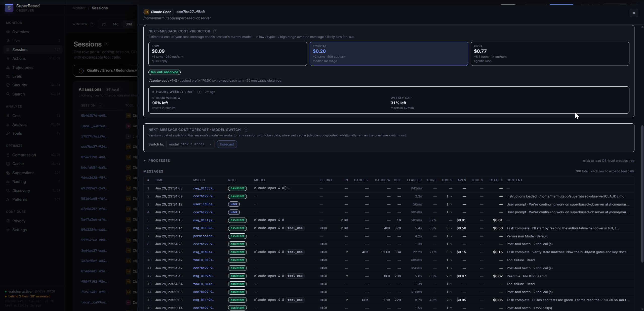Click help icon beside 5-Hour / Weekly Limit
This screenshot has height=311, width=644.
coord(199,92)
